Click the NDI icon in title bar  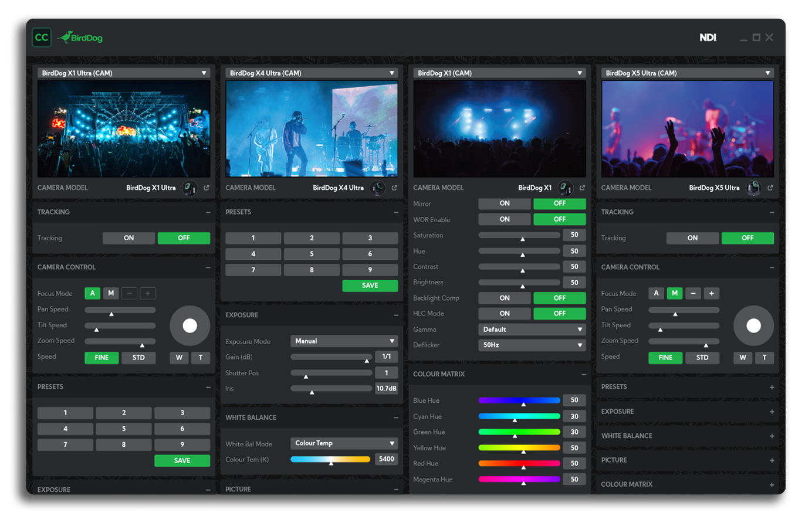[x=708, y=38]
